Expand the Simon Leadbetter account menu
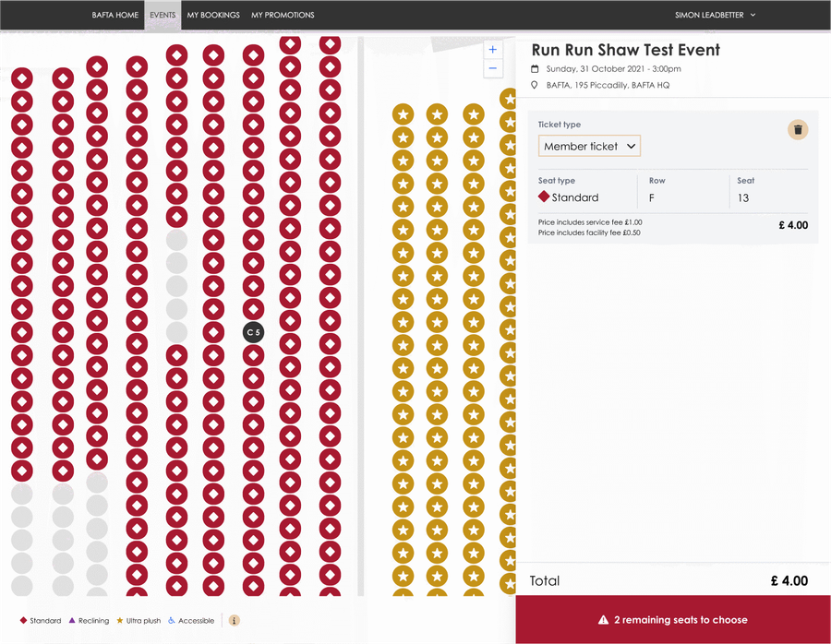 click(716, 15)
